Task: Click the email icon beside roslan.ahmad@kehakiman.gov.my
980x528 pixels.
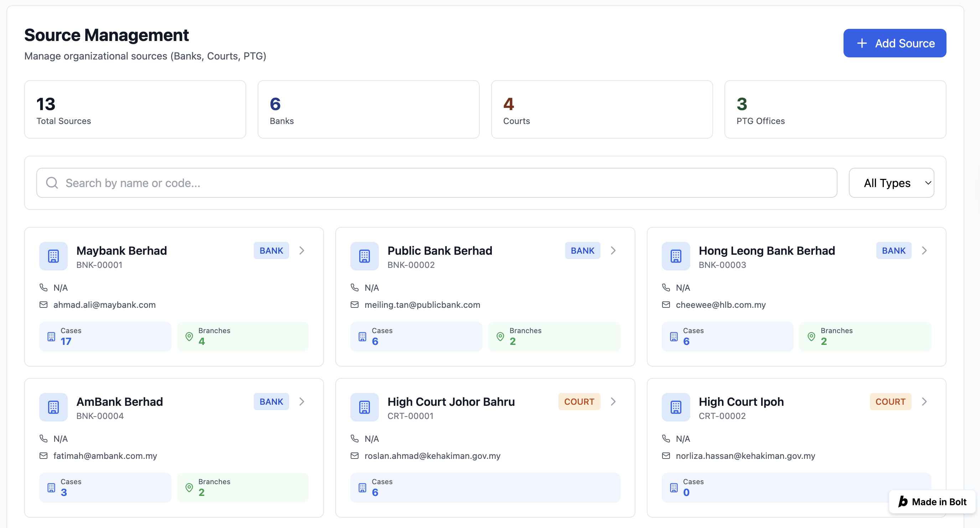Action: [x=355, y=455]
